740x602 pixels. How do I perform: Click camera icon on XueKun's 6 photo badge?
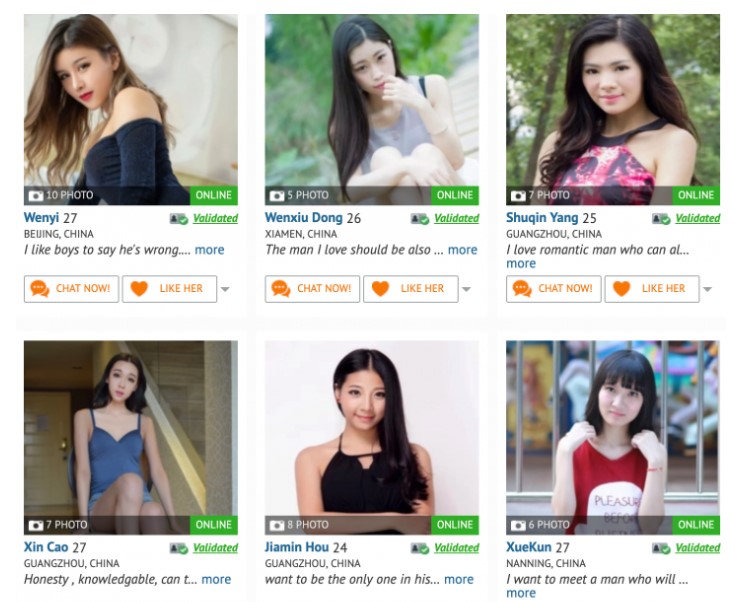click(x=518, y=525)
